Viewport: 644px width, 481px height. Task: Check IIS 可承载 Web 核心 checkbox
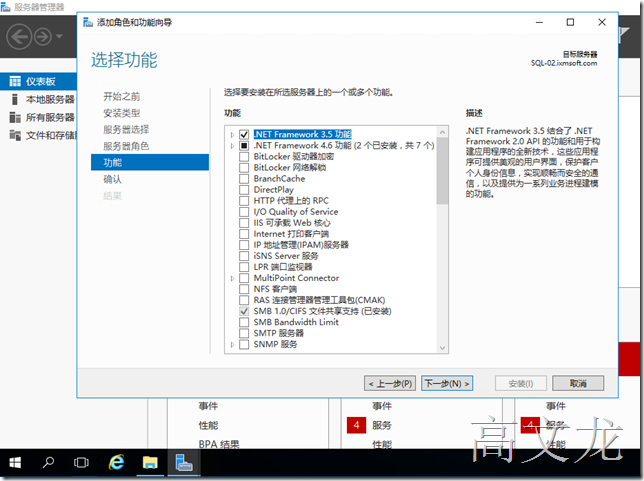pos(244,223)
